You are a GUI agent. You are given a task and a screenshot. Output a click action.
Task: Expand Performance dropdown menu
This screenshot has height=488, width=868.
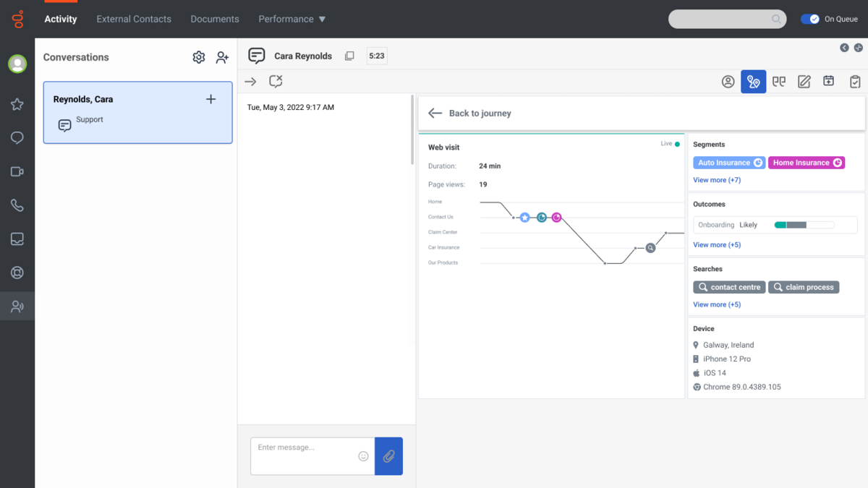point(292,19)
